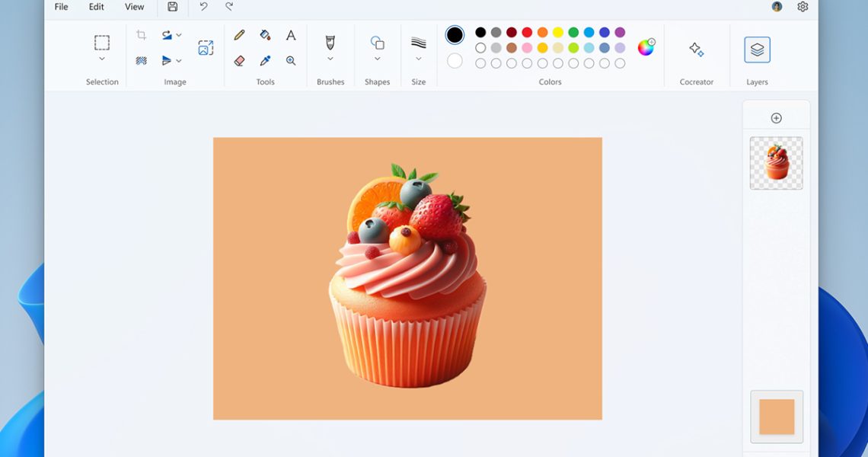Open the Edit menu

(97, 7)
